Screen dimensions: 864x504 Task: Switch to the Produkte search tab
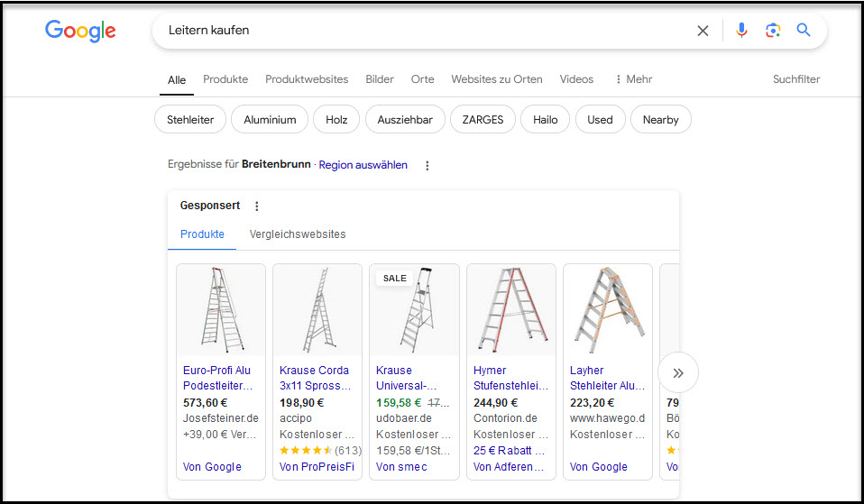225,79
